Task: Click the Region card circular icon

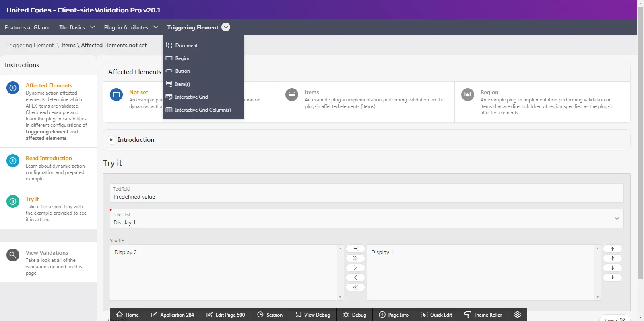Action: click(x=467, y=95)
